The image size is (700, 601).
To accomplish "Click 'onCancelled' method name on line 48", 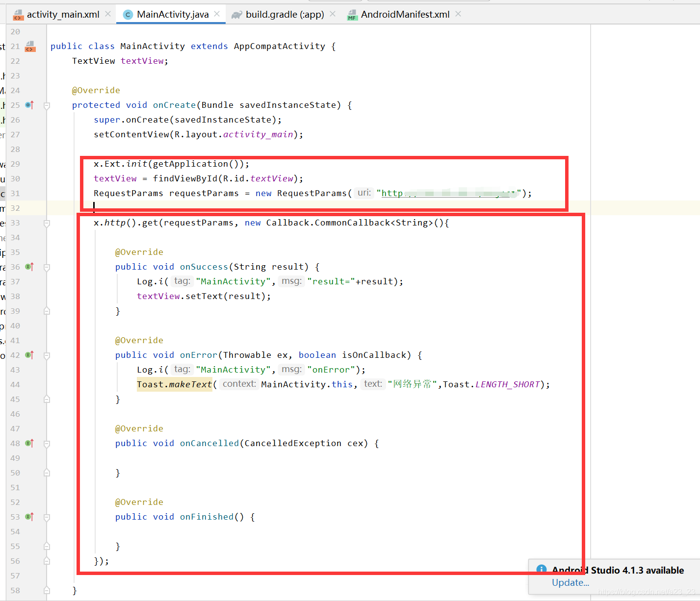I will [x=209, y=443].
